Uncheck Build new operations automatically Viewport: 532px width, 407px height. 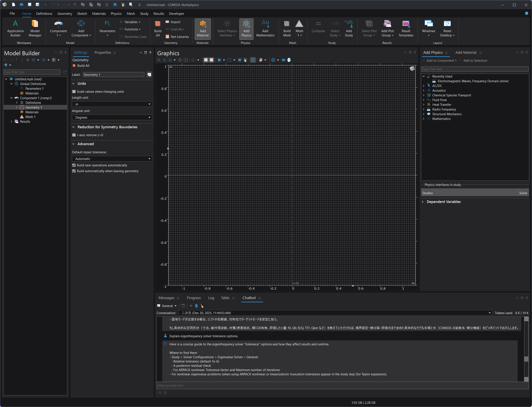coord(74,165)
